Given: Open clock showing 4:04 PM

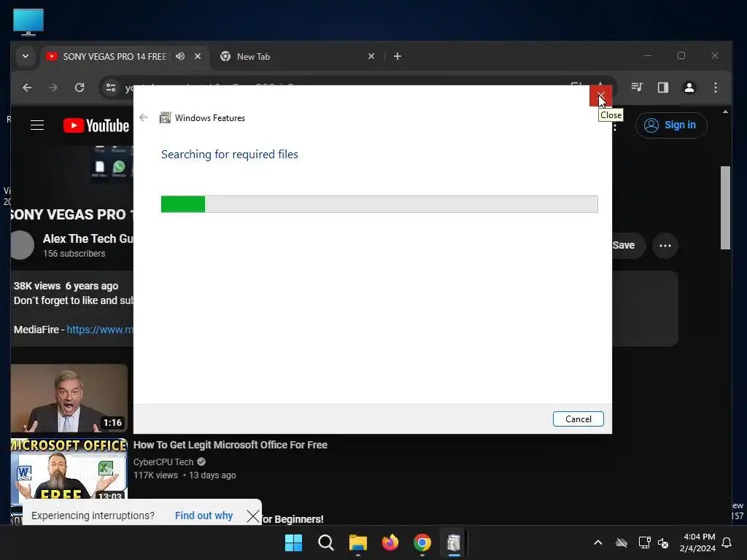Looking at the screenshot, I should pyautogui.click(x=697, y=542).
